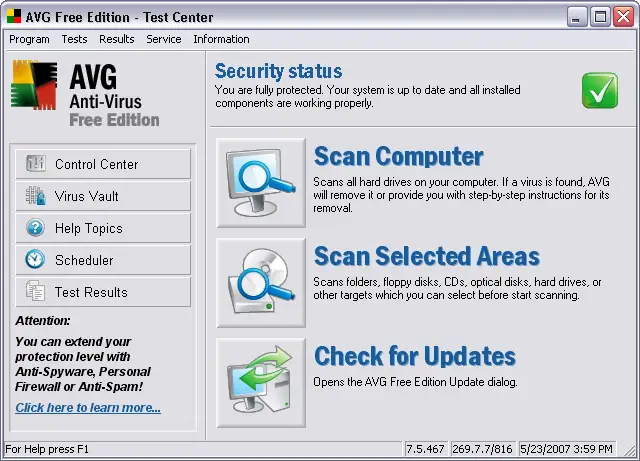Minimize the AVG Test Center window

pos(576,17)
